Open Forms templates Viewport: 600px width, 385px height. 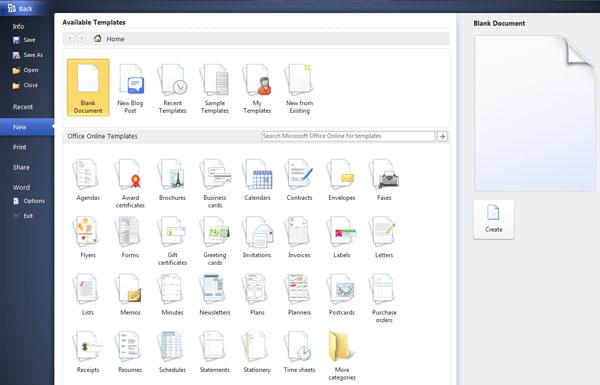pyautogui.click(x=130, y=238)
